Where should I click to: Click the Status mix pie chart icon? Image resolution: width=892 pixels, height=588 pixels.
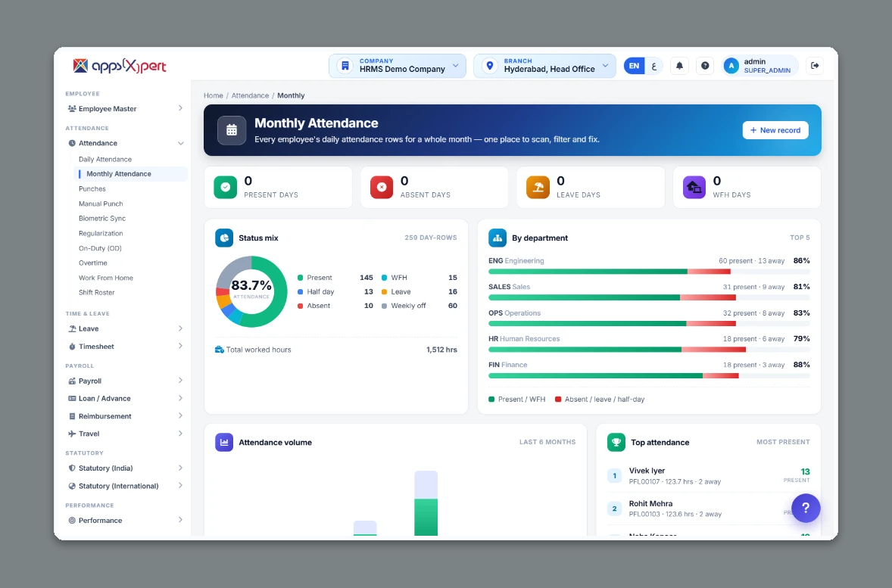tap(224, 238)
